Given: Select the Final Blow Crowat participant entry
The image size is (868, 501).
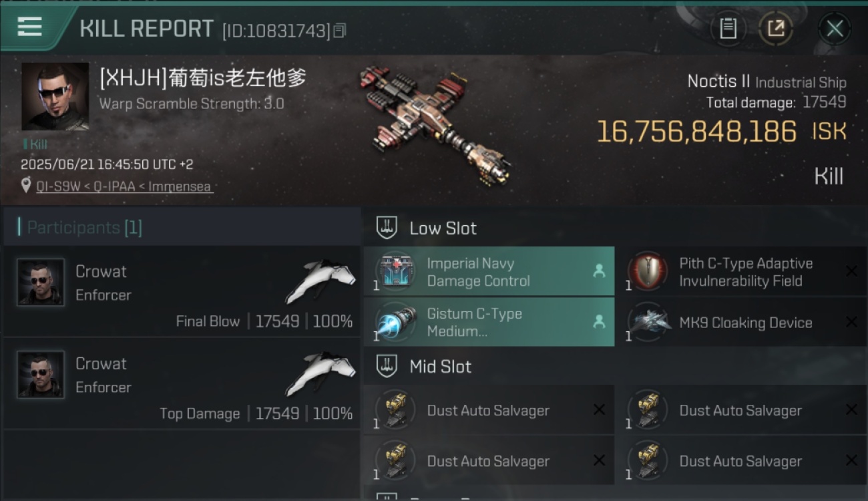Looking at the screenshot, I should [182, 291].
